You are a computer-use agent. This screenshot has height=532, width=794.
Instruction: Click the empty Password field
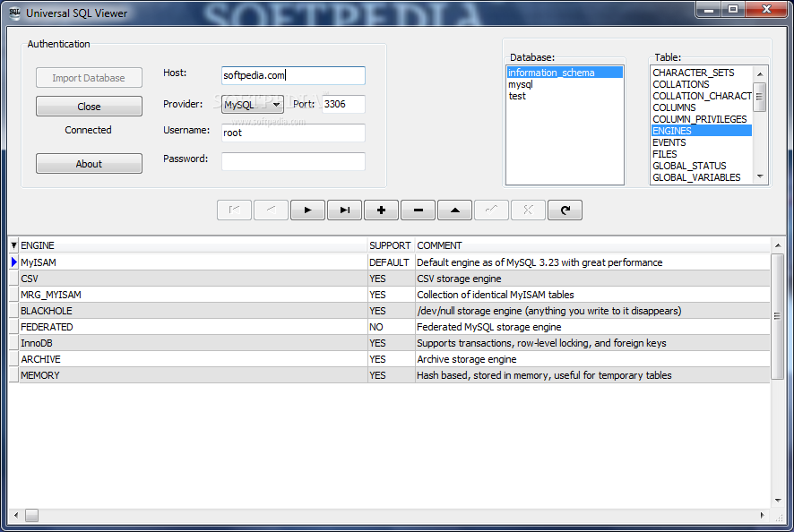tap(293, 161)
